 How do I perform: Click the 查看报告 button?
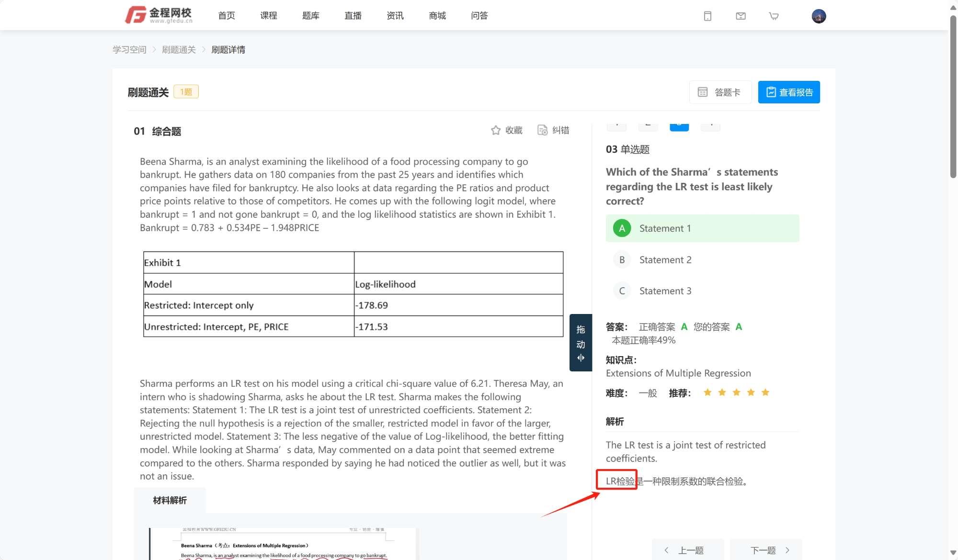788,92
